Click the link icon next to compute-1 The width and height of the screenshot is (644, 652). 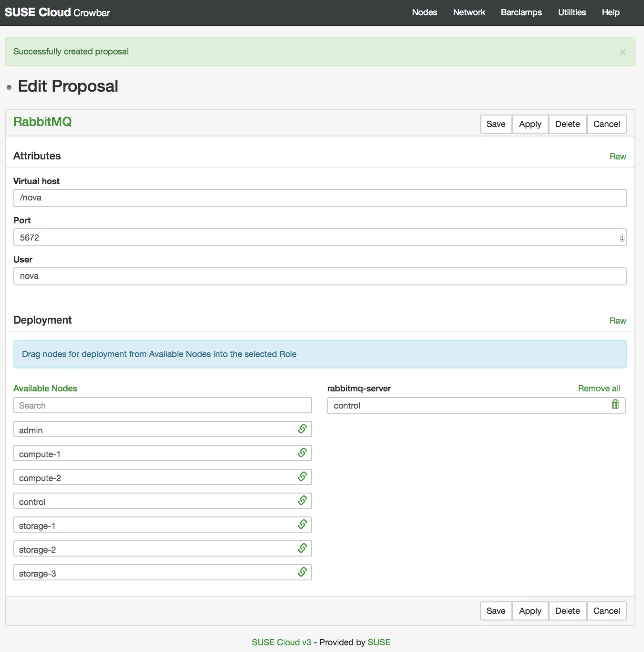(x=302, y=452)
